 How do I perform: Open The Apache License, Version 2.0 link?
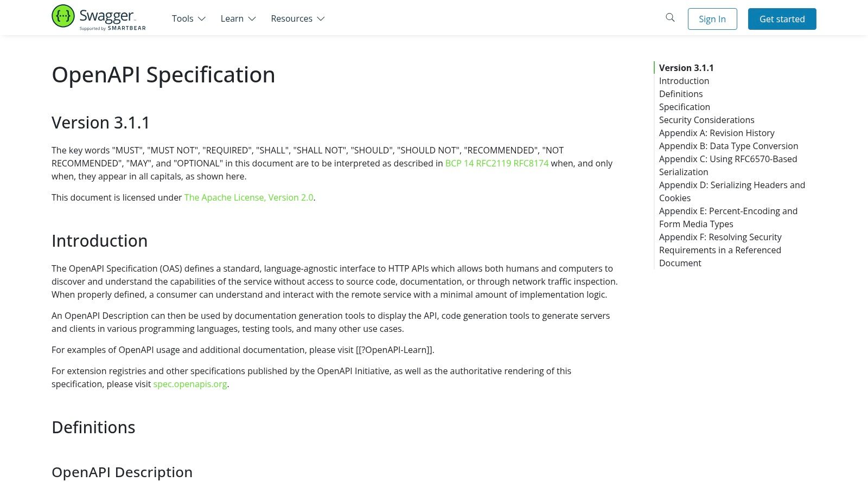(248, 197)
